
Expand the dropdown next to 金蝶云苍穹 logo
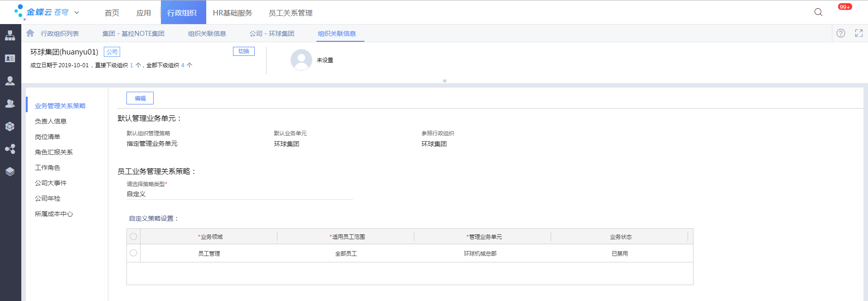pos(77,13)
